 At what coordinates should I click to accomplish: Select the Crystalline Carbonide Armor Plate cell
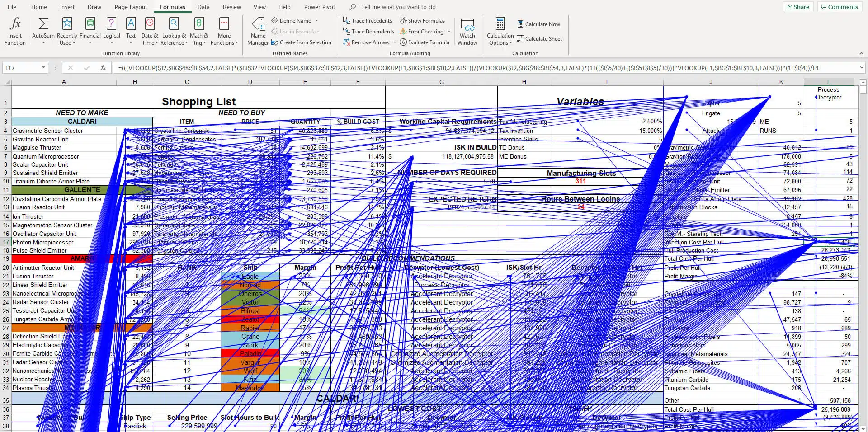click(64, 199)
